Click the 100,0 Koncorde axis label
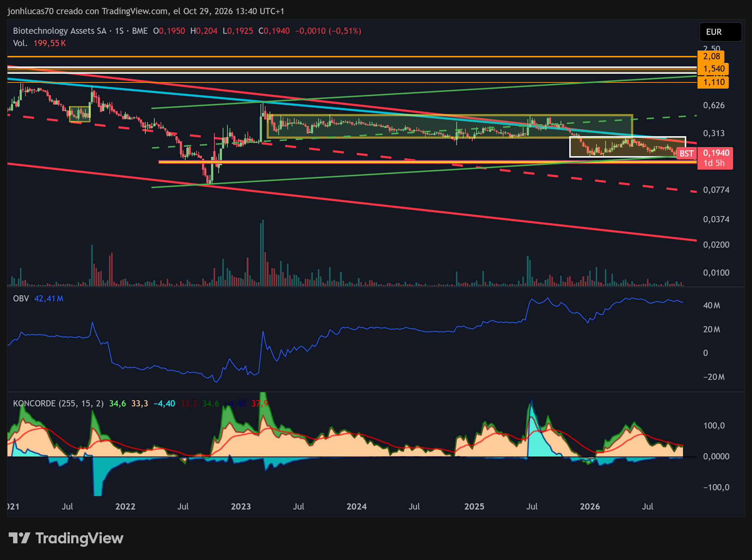This screenshot has height=560, width=752. coord(714,426)
